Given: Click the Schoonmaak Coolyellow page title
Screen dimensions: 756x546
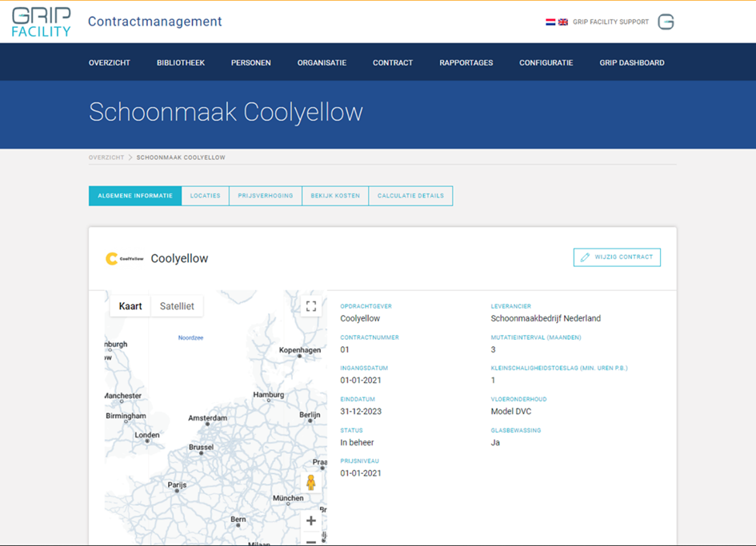Looking at the screenshot, I should [226, 112].
